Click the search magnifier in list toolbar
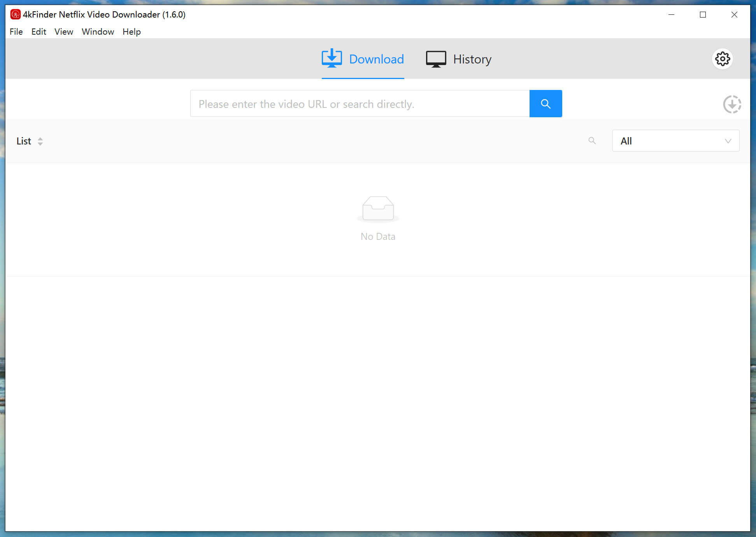This screenshot has height=537, width=756. (x=592, y=140)
